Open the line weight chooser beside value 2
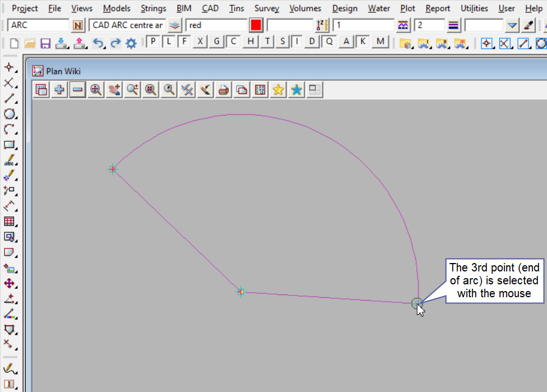 (x=453, y=25)
